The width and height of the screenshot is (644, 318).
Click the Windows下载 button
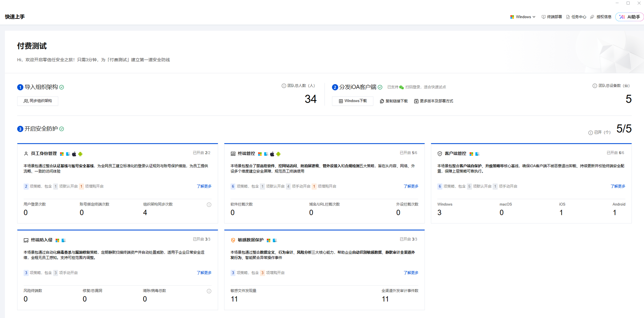pyautogui.click(x=352, y=101)
